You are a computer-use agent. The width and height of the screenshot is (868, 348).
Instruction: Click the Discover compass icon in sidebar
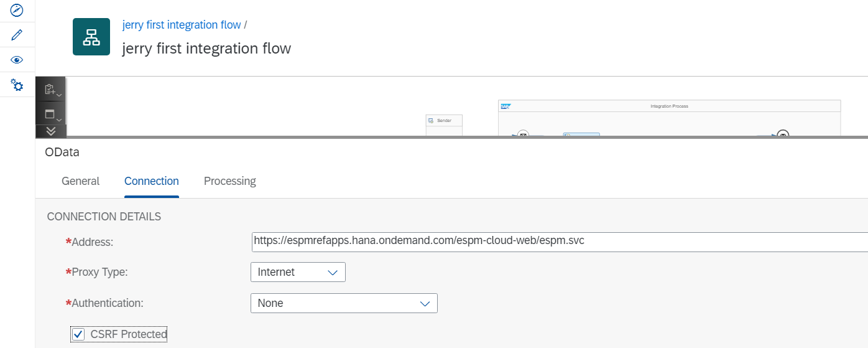[17, 10]
